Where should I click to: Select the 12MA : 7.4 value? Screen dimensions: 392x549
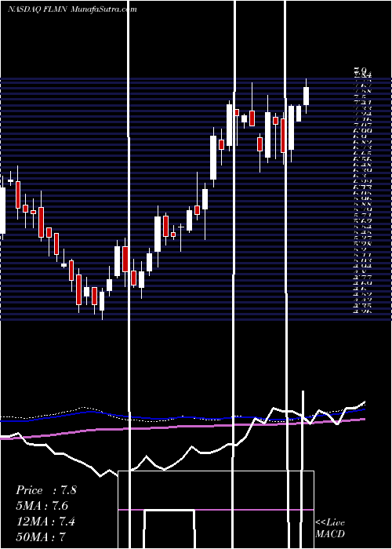click(46, 522)
